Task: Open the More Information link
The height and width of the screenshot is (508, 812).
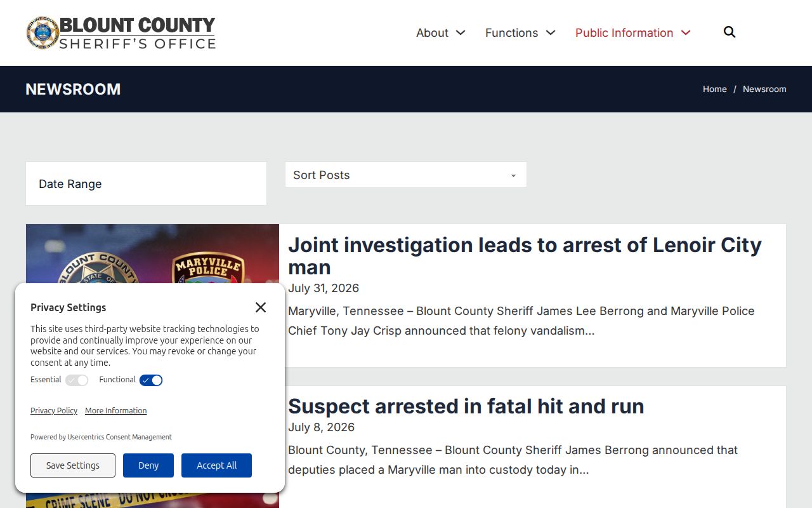Action: [115, 411]
